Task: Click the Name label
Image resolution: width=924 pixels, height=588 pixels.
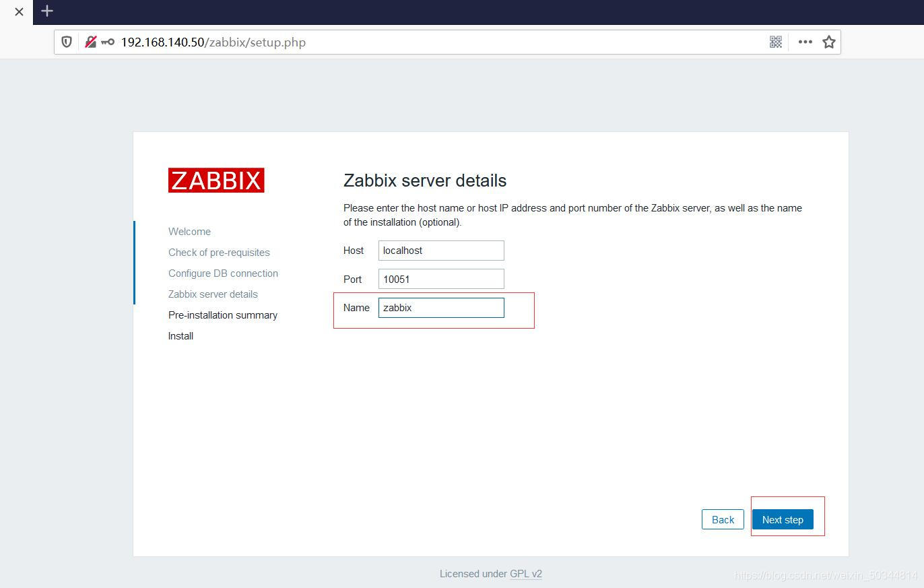Action: 356,308
